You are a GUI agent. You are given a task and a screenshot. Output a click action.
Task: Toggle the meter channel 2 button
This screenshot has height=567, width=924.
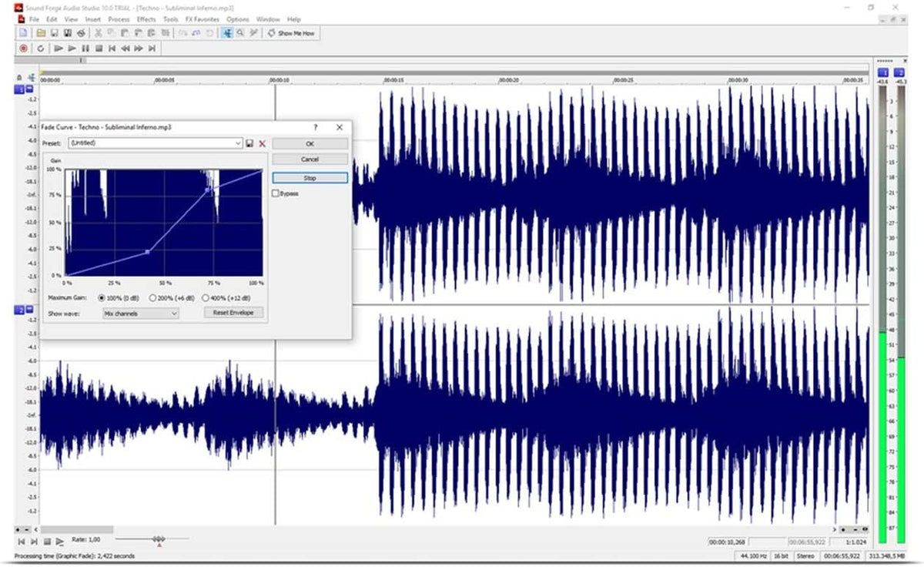coord(899,72)
